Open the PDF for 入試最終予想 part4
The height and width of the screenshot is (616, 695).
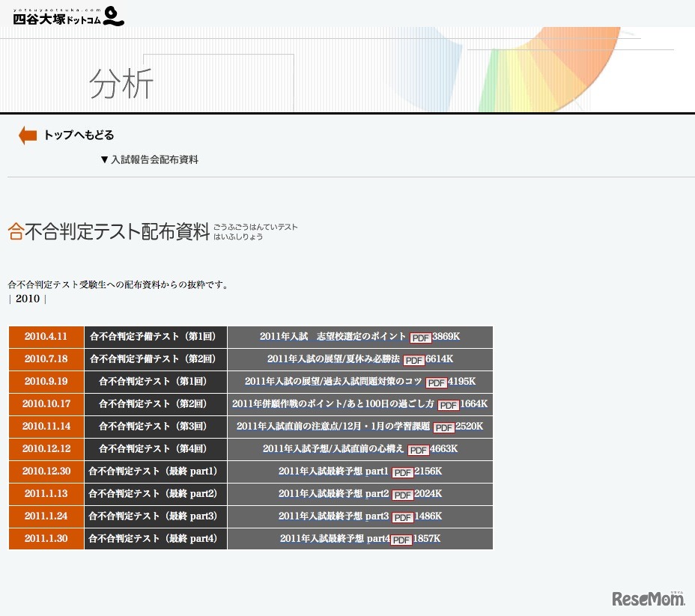pyautogui.click(x=401, y=539)
